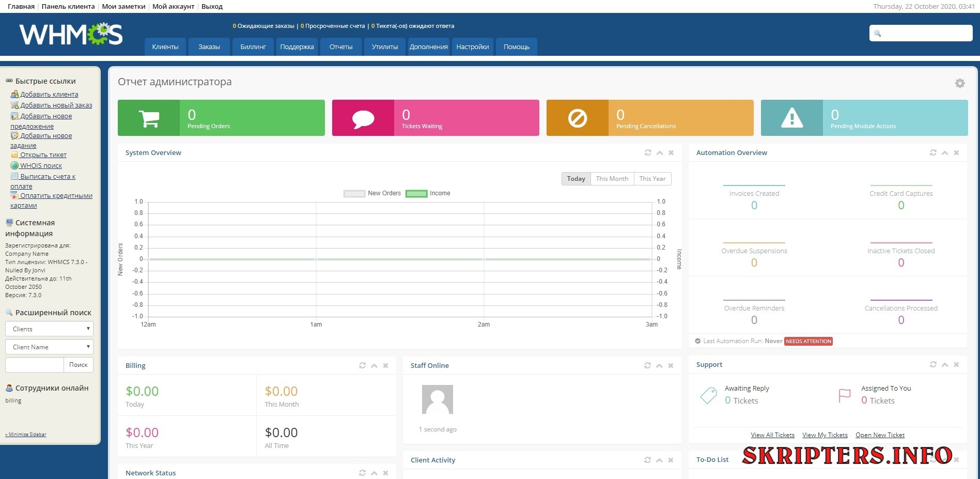980x479 pixels.
Task: Open the Clients search type dropdown
Action: pyautogui.click(x=49, y=329)
